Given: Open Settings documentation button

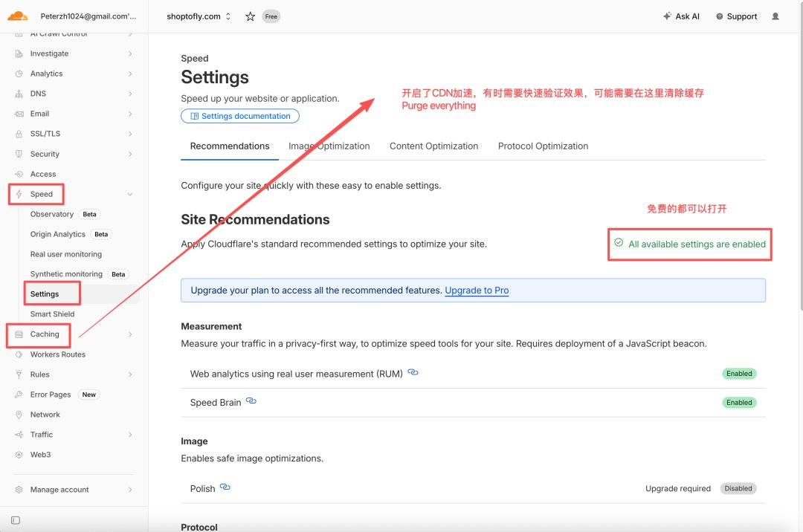Looking at the screenshot, I should [x=240, y=116].
